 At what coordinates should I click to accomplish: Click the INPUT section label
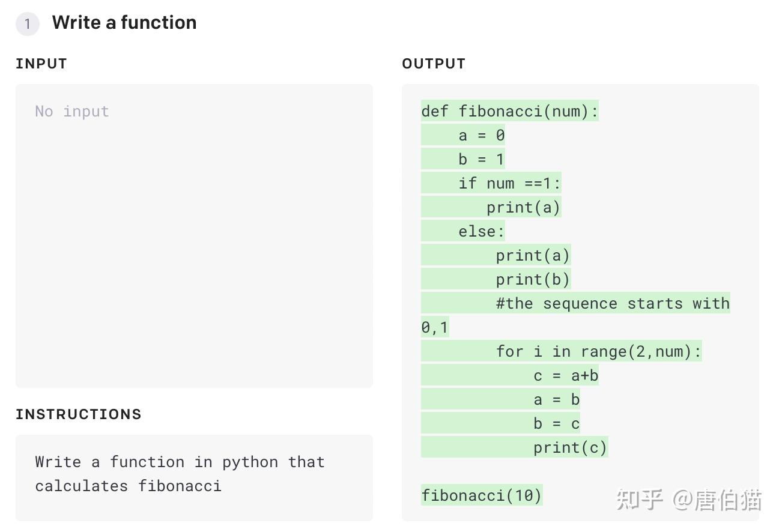[41, 64]
